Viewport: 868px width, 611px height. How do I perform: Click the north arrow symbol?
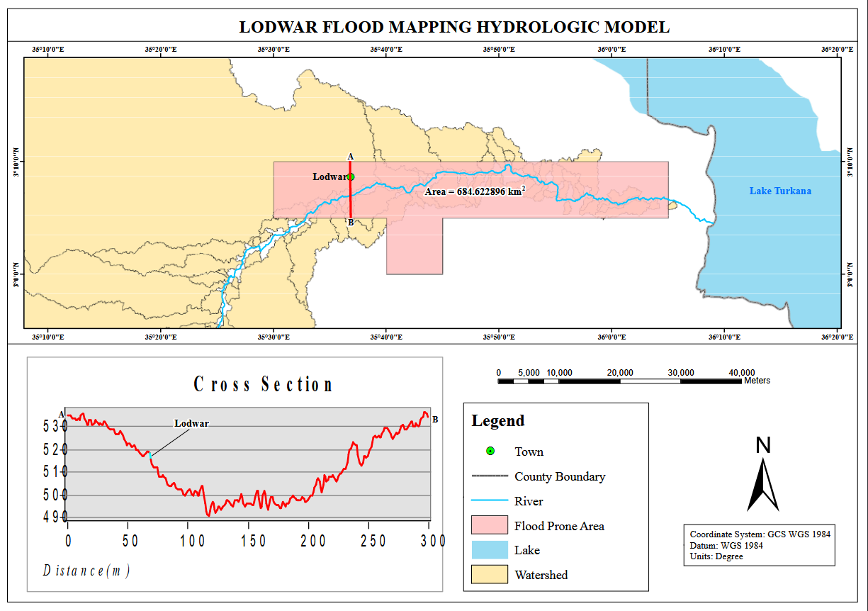(x=763, y=483)
